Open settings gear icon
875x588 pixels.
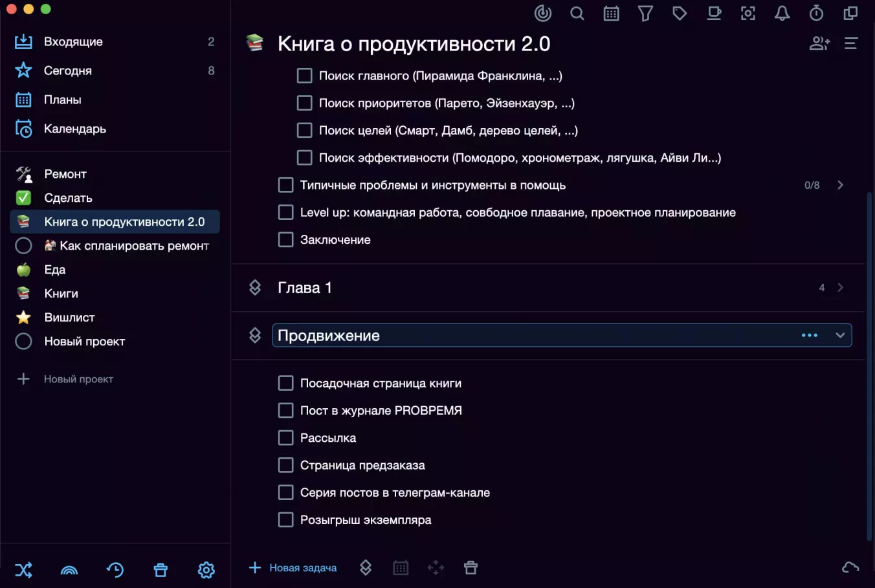tap(206, 570)
